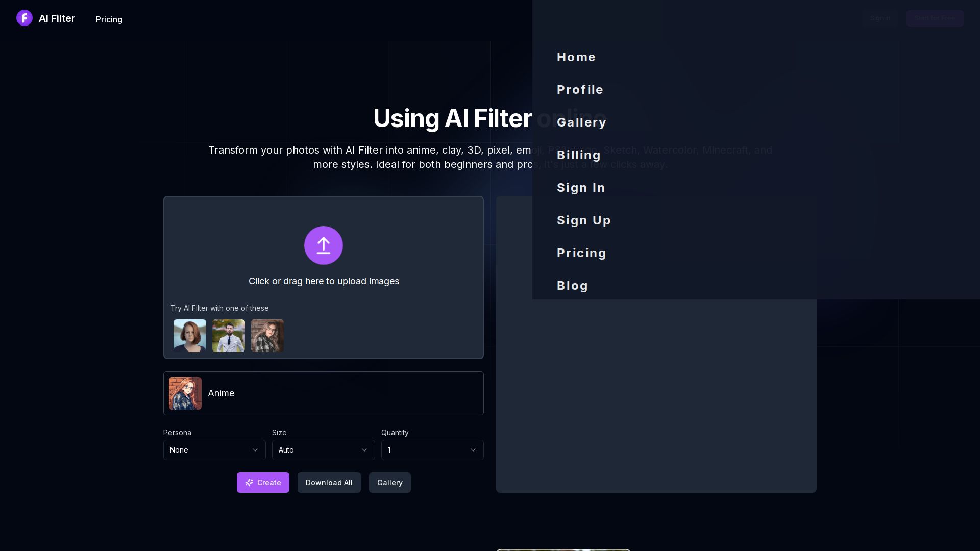Open Billing from the navigation menu

[578, 155]
